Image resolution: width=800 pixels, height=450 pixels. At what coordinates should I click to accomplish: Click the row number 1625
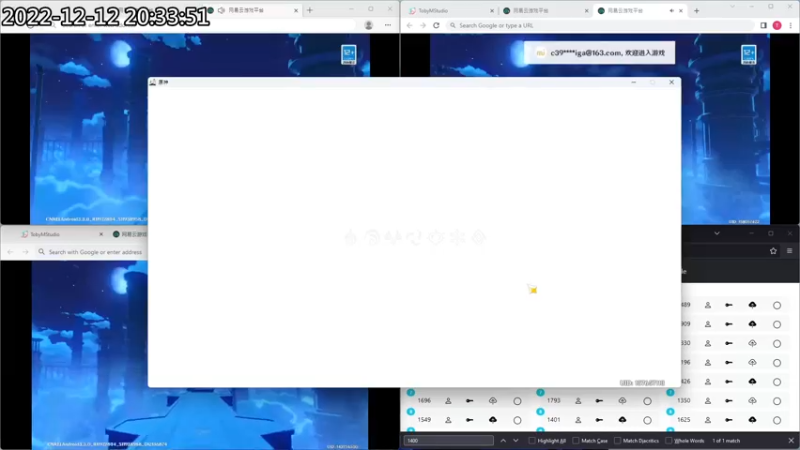click(684, 420)
